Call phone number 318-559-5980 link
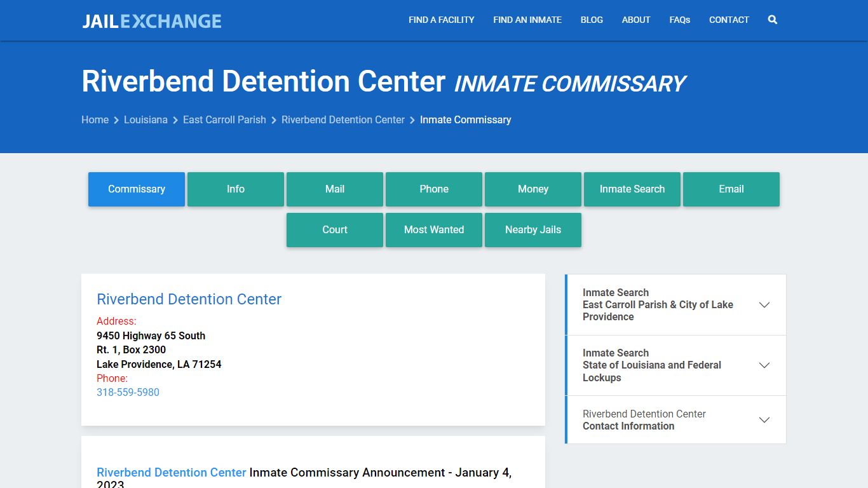The image size is (868, 488). pyautogui.click(x=128, y=392)
